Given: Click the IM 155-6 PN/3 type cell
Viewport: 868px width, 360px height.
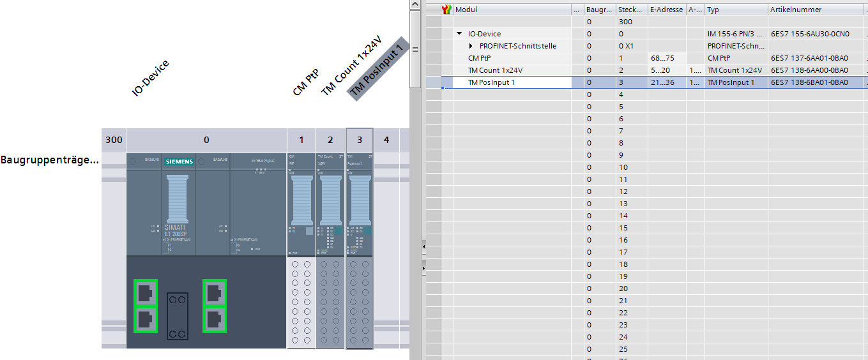Looking at the screenshot, I should [736, 34].
